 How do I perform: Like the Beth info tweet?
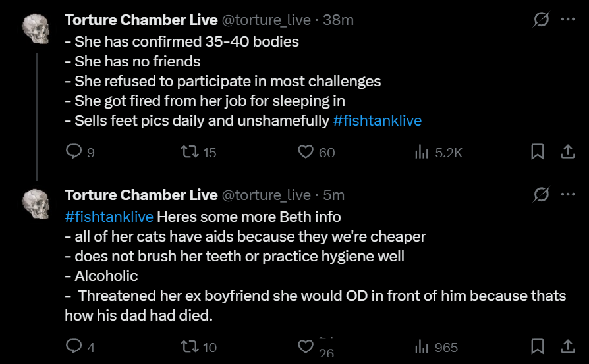pos(305,347)
